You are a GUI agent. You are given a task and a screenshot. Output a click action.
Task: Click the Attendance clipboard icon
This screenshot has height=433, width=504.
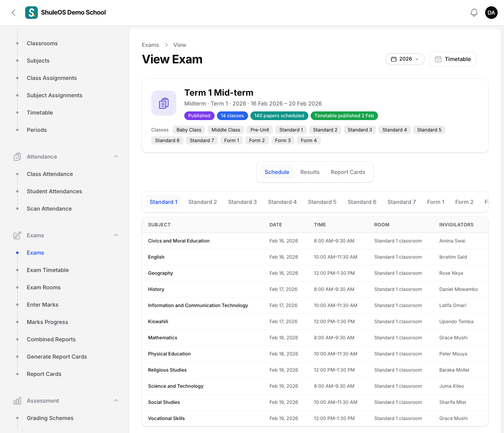click(x=17, y=157)
